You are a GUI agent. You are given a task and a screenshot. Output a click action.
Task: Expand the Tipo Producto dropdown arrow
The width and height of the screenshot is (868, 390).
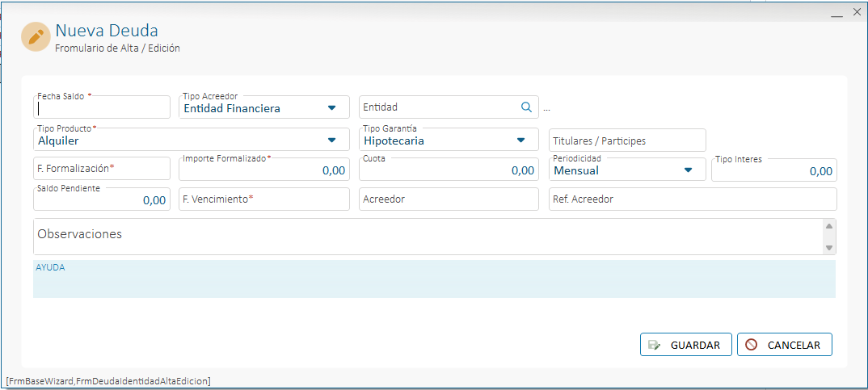331,140
